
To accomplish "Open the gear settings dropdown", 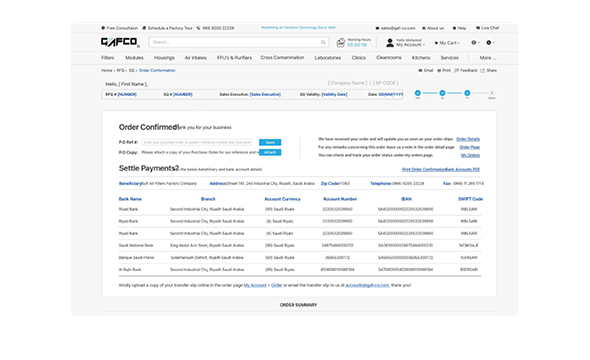I will click(490, 43).
